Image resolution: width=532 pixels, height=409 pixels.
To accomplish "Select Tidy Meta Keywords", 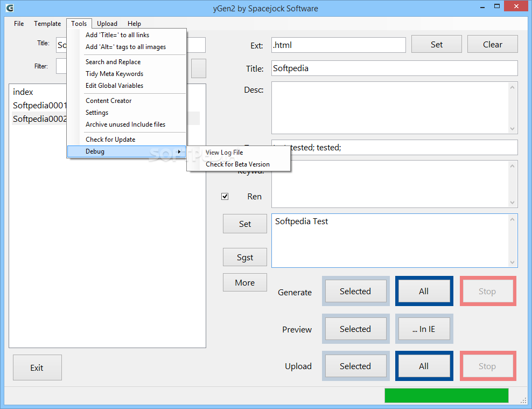I will [127, 74].
